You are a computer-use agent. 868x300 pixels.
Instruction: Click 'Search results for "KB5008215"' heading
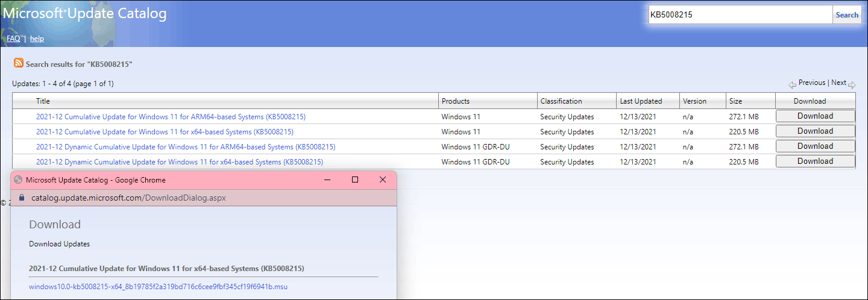79,64
